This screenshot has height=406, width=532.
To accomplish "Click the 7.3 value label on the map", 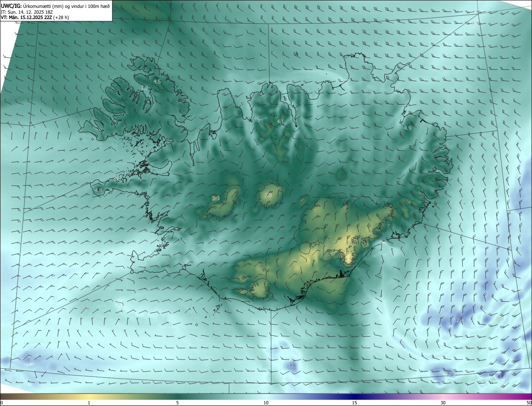I will point(144,88).
